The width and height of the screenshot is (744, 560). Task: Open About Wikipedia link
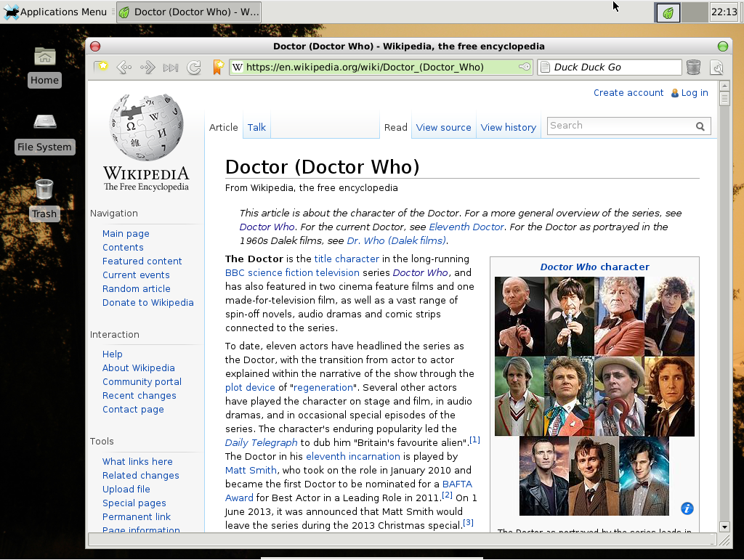coord(139,368)
